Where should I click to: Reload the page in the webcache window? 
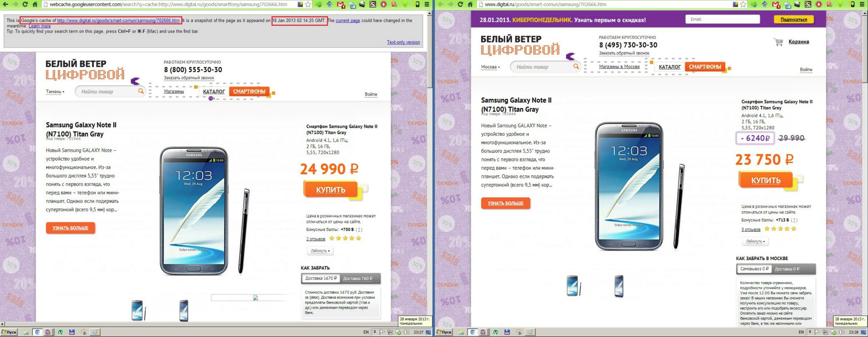point(25,4)
